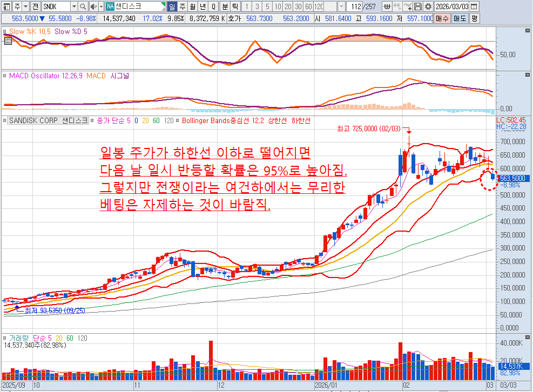The height and width of the screenshot is (392, 533).
Task: Click the bar count field showing 112
Action: pos(354,6)
